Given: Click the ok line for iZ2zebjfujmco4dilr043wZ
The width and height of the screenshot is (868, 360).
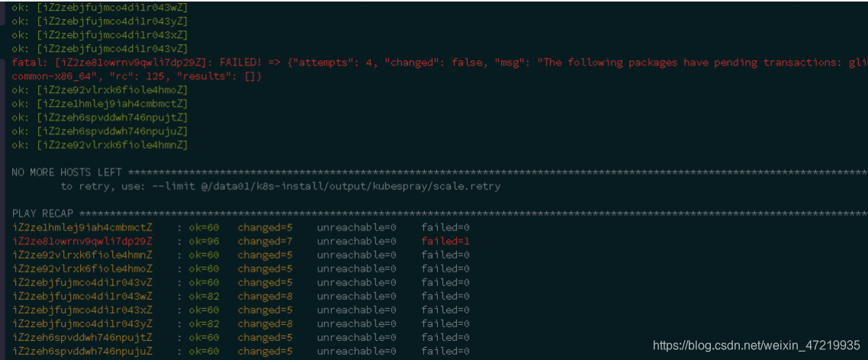Looking at the screenshot, I should pos(100,7).
